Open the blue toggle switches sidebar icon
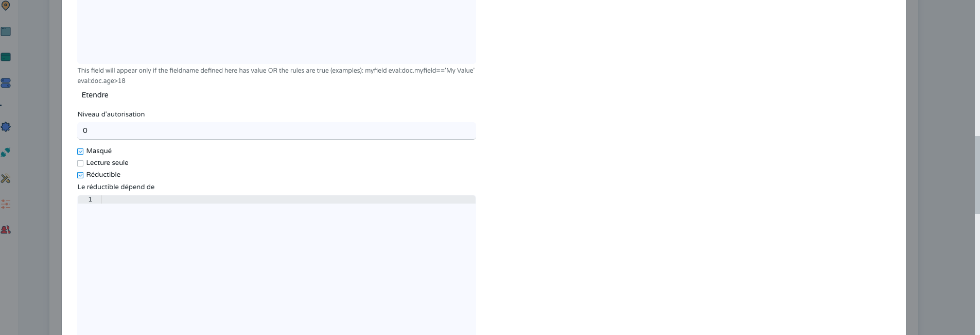Image resolution: width=980 pixels, height=335 pixels. click(x=6, y=83)
